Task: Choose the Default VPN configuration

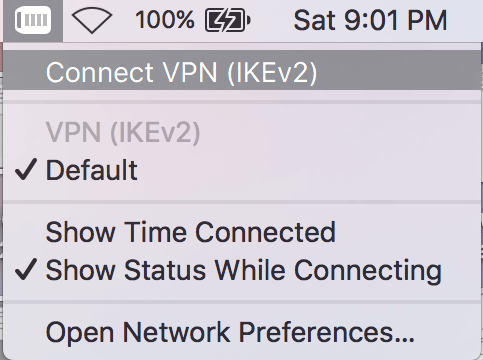Action: coord(243,170)
